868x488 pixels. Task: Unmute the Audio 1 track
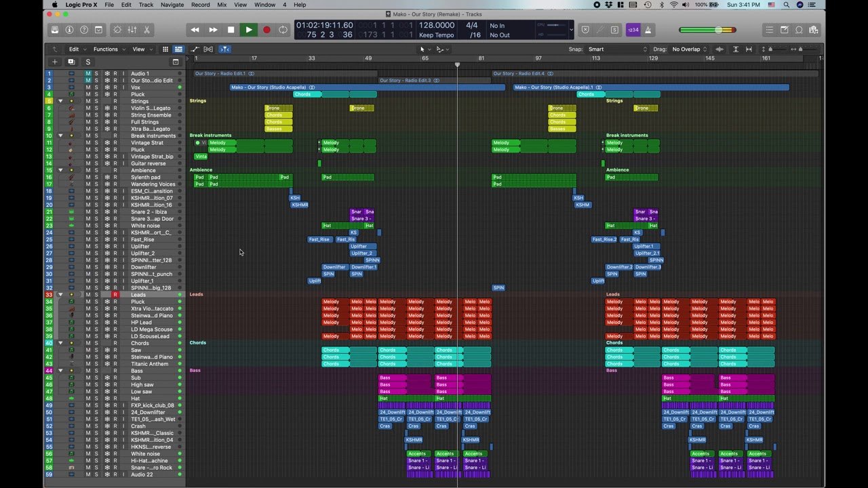(x=88, y=73)
